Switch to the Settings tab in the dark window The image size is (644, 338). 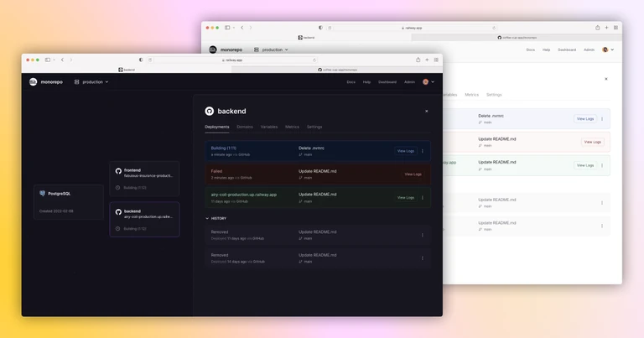pyautogui.click(x=314, y=127)
